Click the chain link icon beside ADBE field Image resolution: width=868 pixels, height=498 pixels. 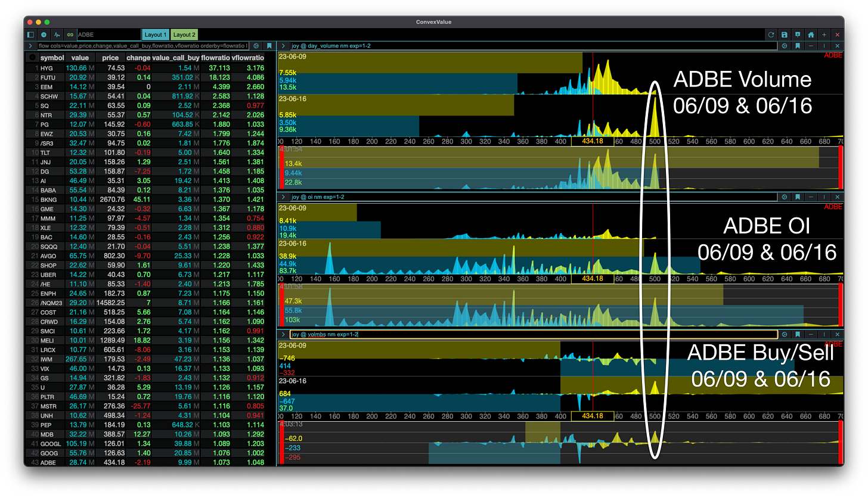pyautogui.click(x=70, y=35)
